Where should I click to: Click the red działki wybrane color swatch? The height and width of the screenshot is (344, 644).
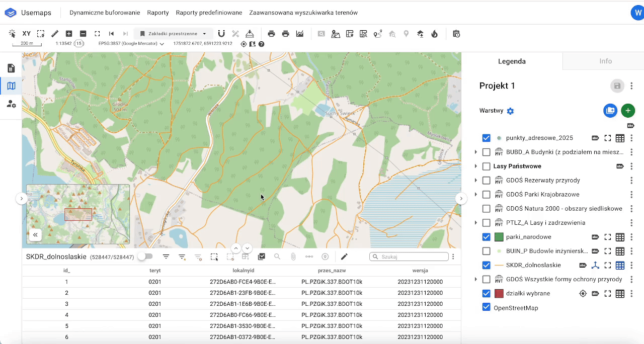pos(499,293)
